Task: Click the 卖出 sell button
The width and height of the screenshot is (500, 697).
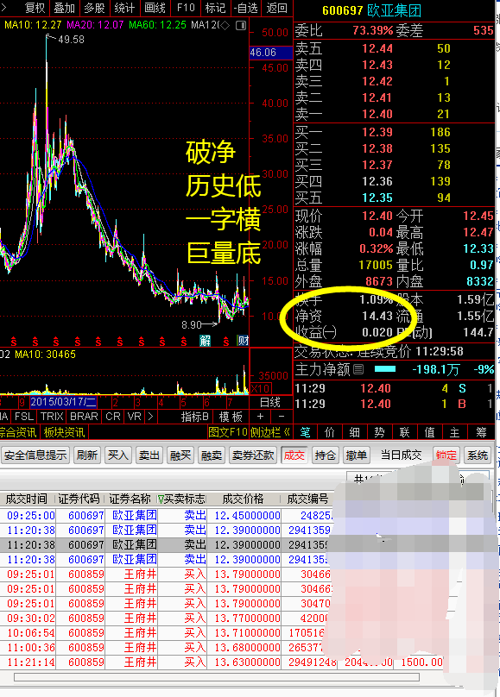Action: [149, 455]
